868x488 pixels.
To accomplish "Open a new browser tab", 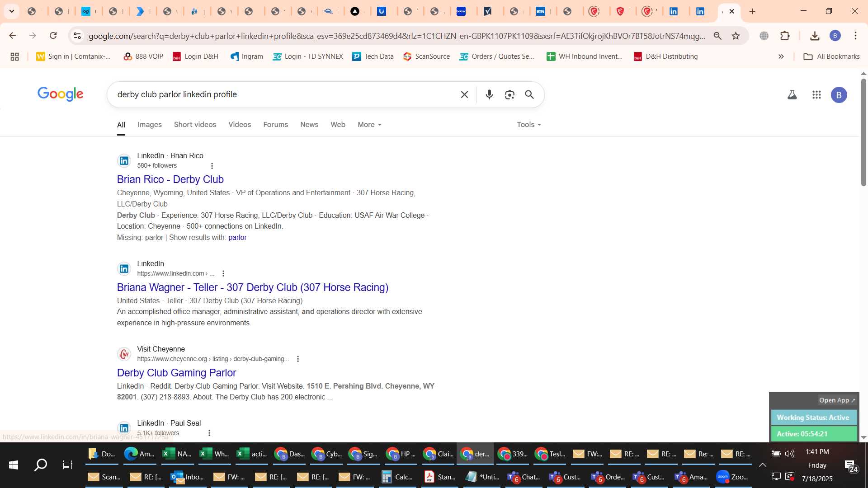I will tap(752, 11).
